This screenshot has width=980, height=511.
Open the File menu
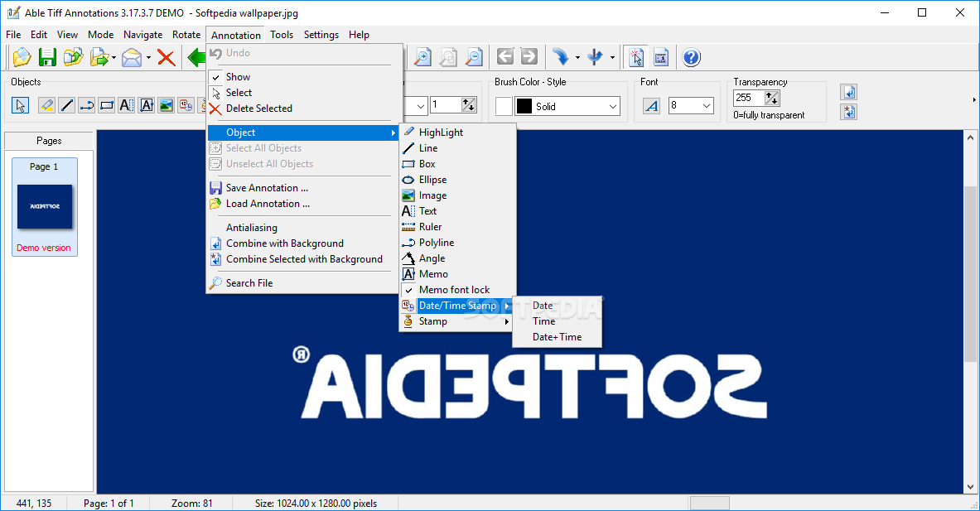click(x=13, y=34)
